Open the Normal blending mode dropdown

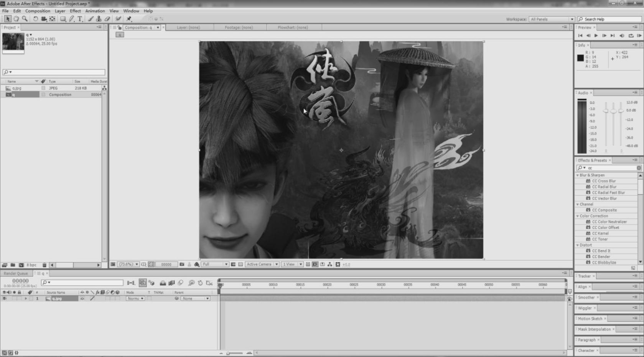pos(135,299)
